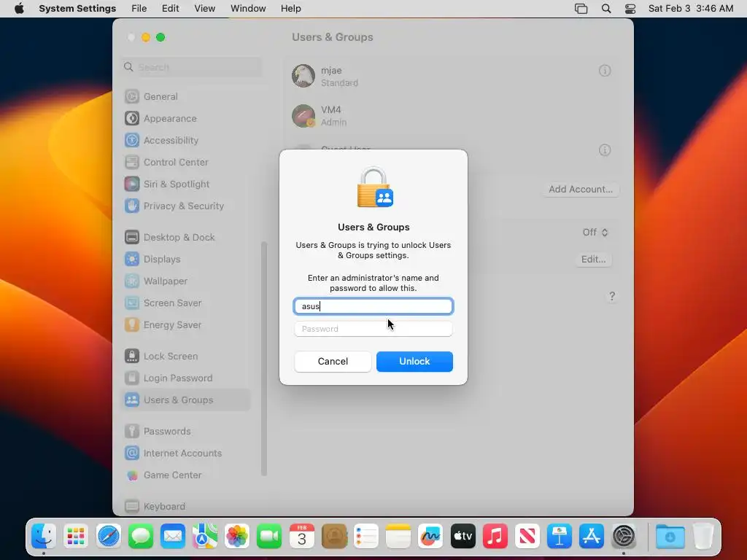Select Accessibility in the sidebar

186,141
